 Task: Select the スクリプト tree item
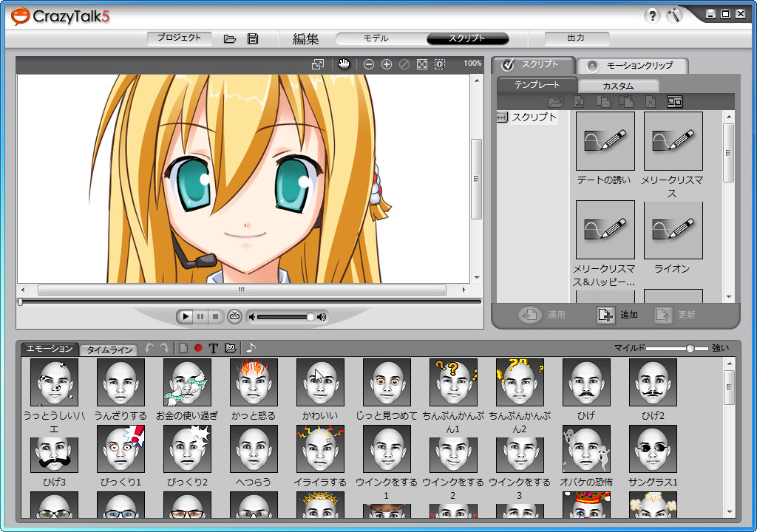point(528,117)
